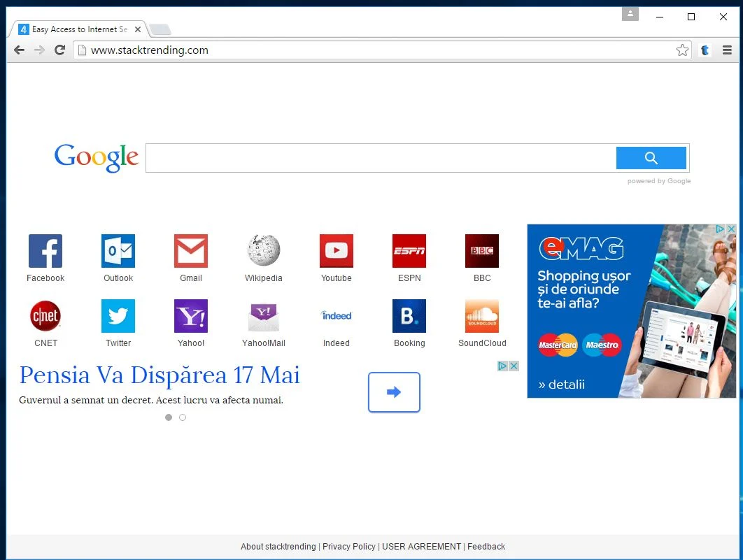Open the BBC shortcut icon
This screenshot has height=560, width=743.
[x=482, y=251]
